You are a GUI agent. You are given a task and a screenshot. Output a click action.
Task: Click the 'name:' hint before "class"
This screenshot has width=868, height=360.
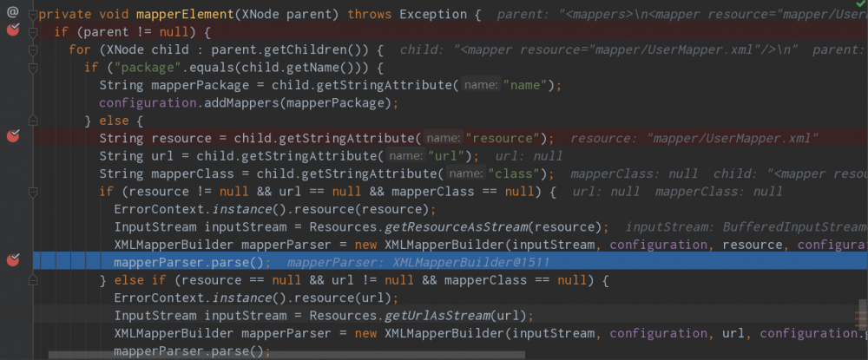pos(464,173)
